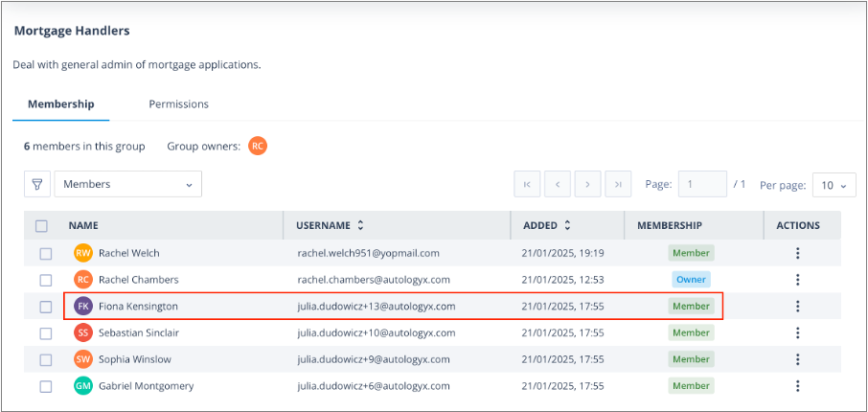Click the added date 21/01/2025, 19:19
The width and height of the screenshot is (868, 412).
(562, 253)
